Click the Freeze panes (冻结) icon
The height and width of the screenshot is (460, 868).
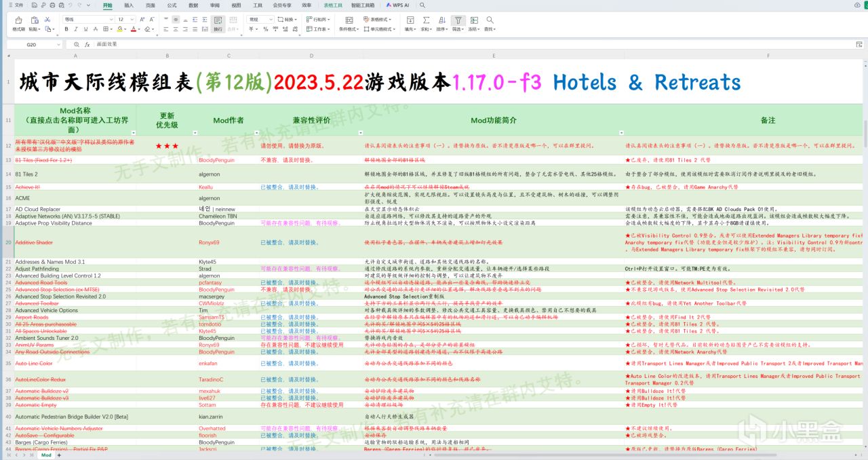tap(474, 20)
